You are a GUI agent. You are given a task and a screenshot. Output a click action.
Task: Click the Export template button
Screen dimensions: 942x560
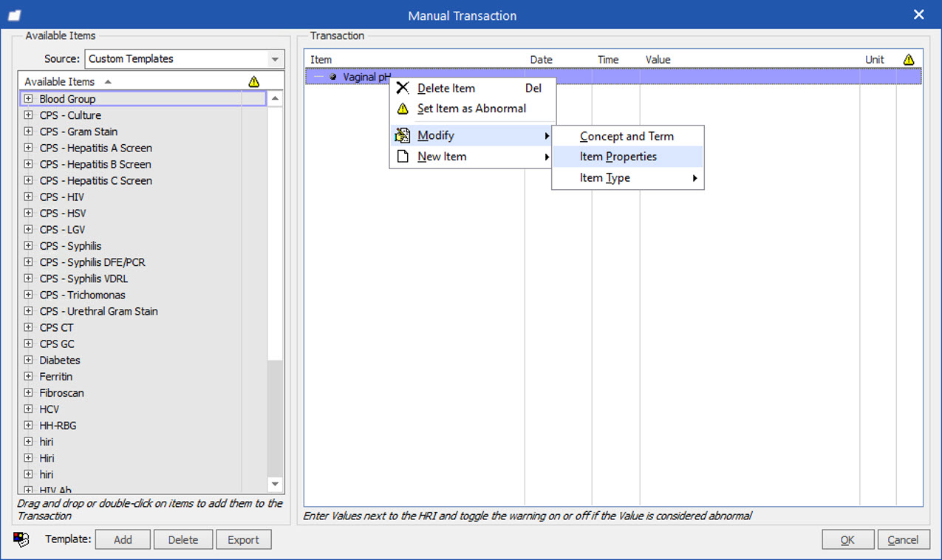coord(244,539)
